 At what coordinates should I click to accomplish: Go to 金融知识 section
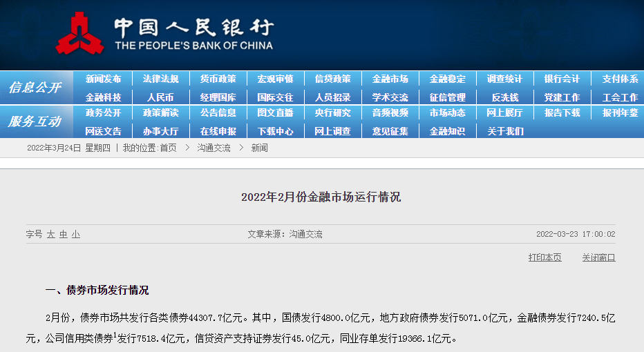[x=447, y=131]
